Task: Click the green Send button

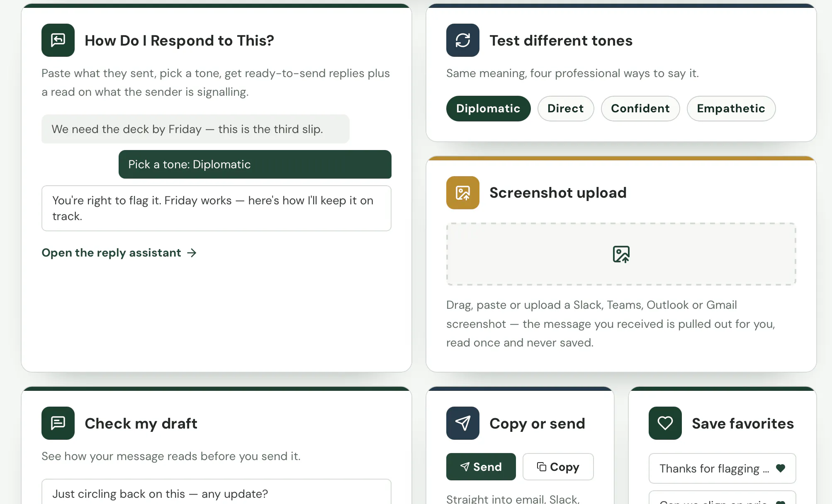Action: click(481, 467)
